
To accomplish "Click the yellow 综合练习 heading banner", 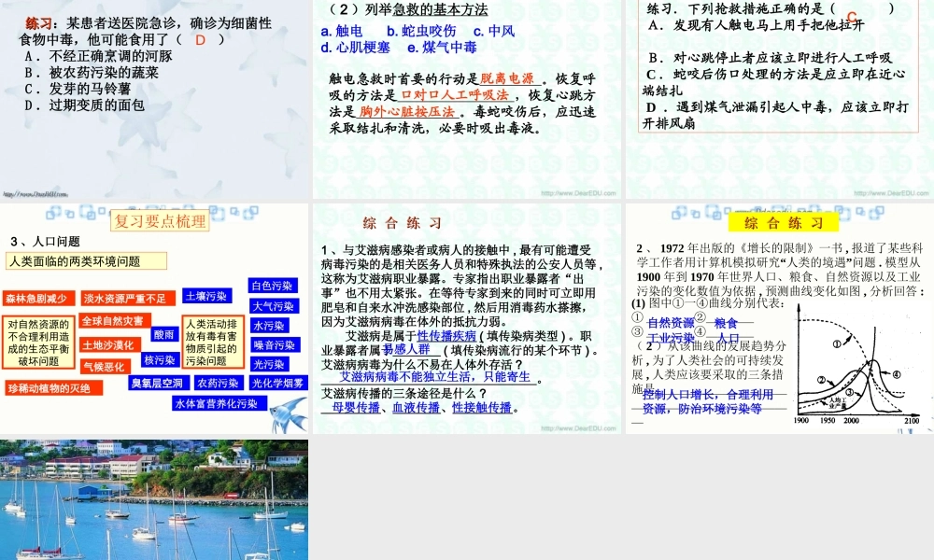I will (784, 222).
